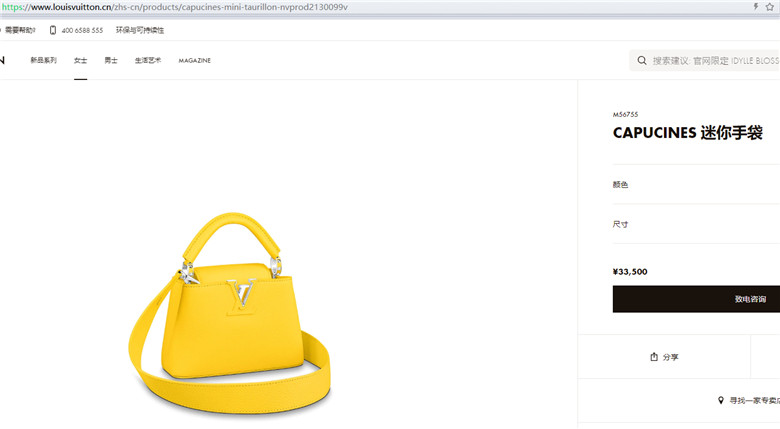Click the 致电咨询 button

696,299
